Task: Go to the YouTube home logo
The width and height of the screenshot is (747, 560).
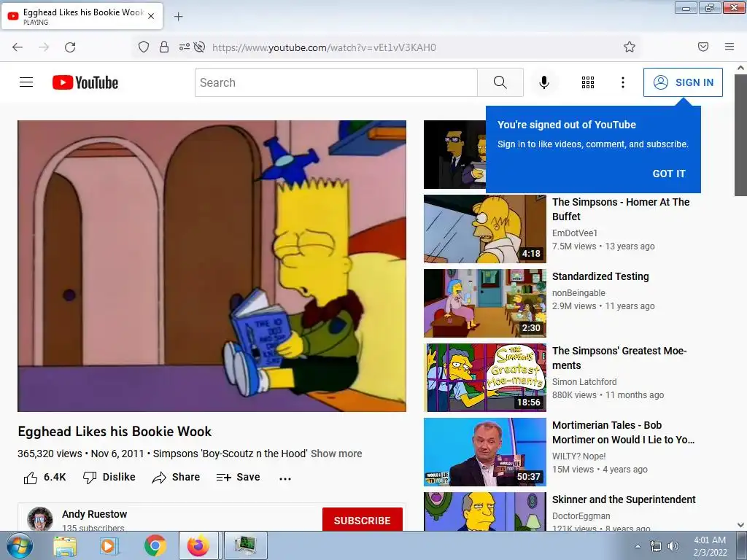Action: [85, 82]
